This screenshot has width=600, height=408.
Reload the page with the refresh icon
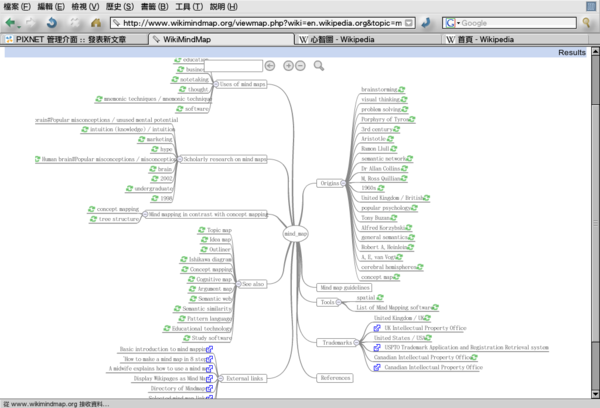coord(52,23)
